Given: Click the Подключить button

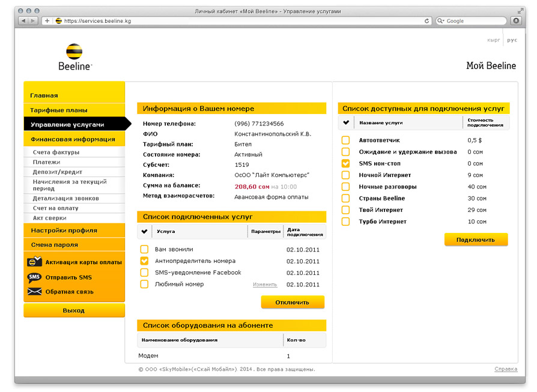Looking at the screenshot, I should (x=476, y=240).
